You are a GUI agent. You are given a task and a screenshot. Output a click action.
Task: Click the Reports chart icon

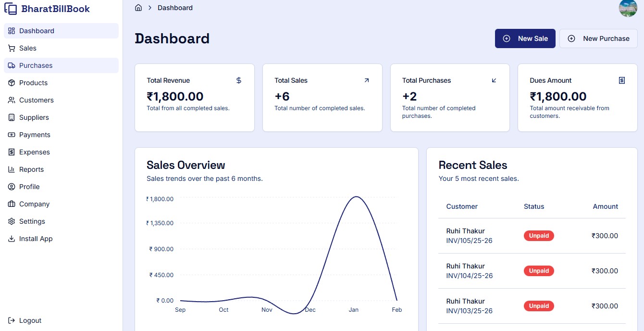tap(11, 169)
